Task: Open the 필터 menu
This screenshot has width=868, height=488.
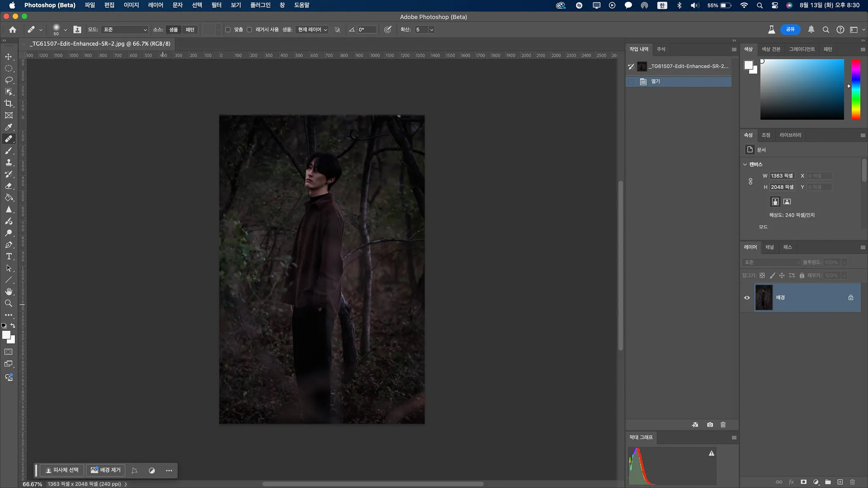Action: click(216, 5)
